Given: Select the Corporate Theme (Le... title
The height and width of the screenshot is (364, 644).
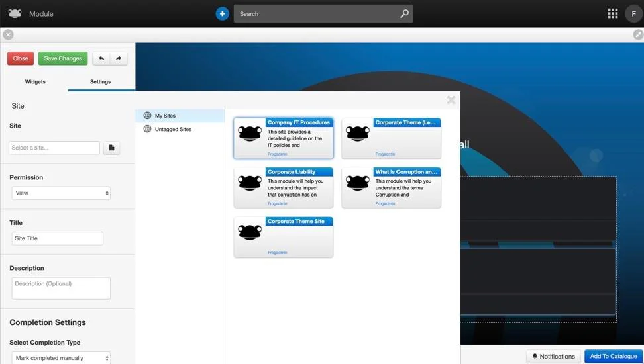Looking at the screenshot, I should click(407, 122).
